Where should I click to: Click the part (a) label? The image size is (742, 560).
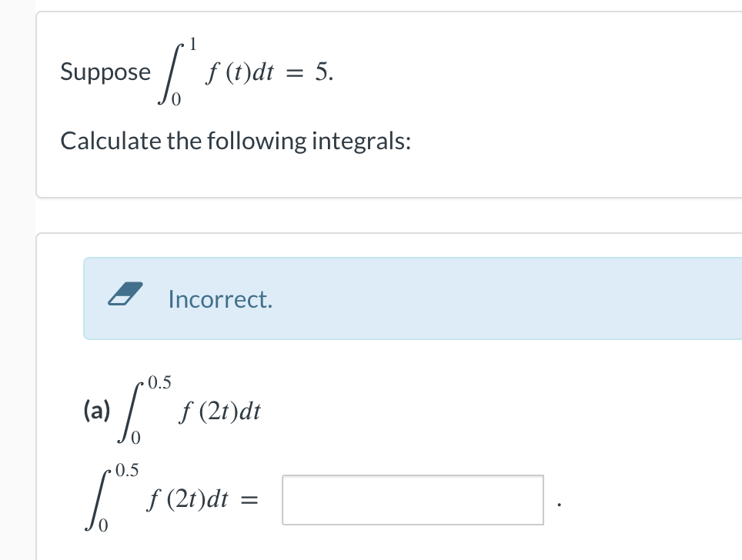[96, 412]
